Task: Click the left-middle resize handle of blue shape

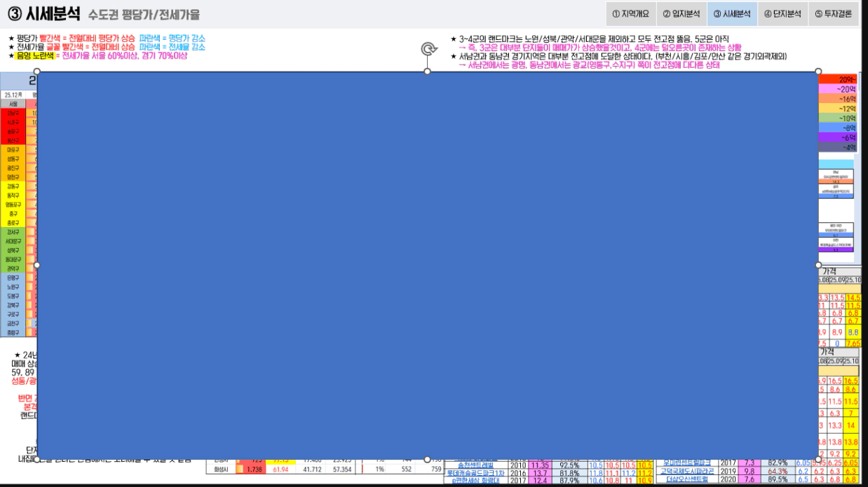Action: point(36,265)
